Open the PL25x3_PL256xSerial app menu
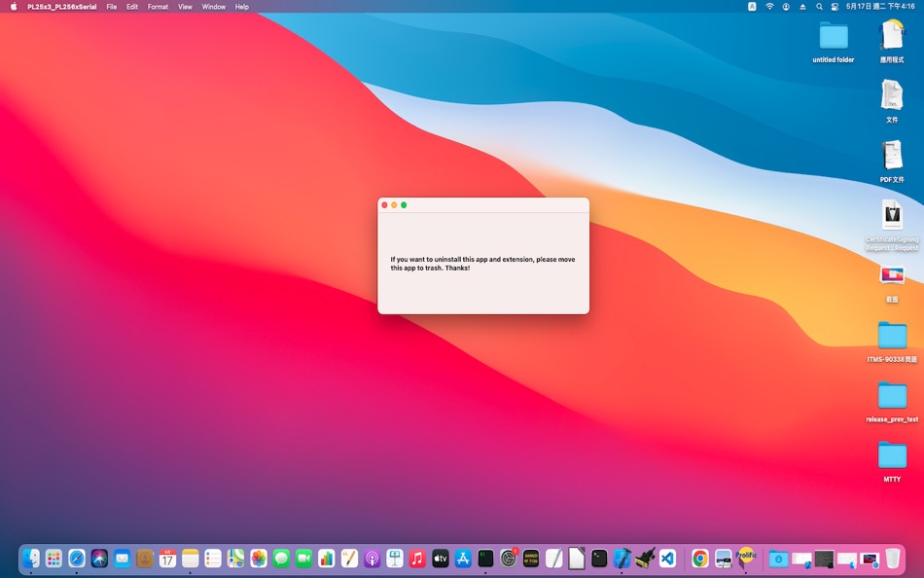The height and width of the screenshot is (578, 924). pos(62,7)
